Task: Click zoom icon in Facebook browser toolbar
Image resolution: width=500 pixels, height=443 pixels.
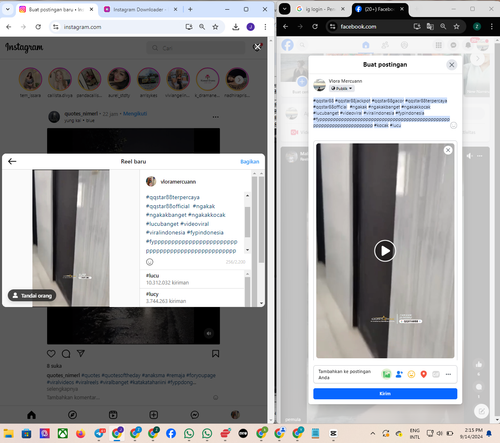Action: click(443, 26)
